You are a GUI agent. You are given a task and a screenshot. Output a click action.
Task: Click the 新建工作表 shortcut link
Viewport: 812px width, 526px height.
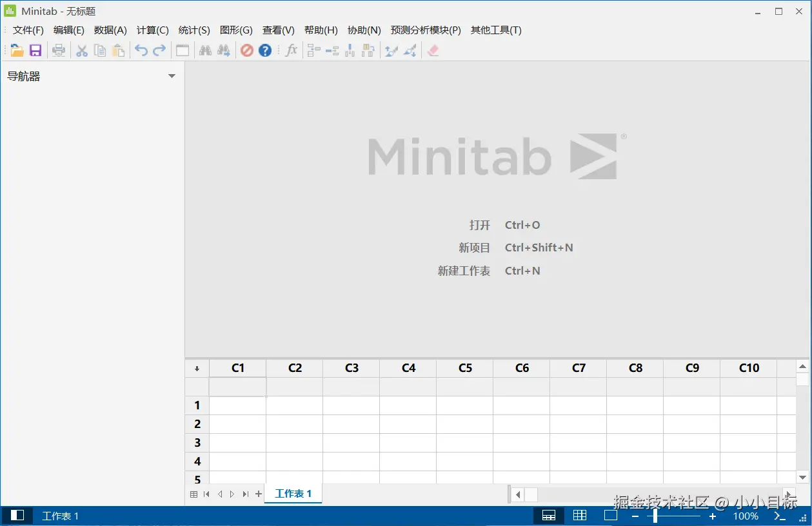[464, 271]
